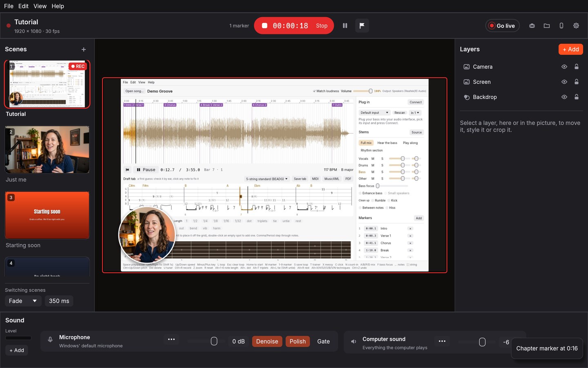Lock the Camera layer
The height and width of the screenshot is (368, 588).
(577, 67)
